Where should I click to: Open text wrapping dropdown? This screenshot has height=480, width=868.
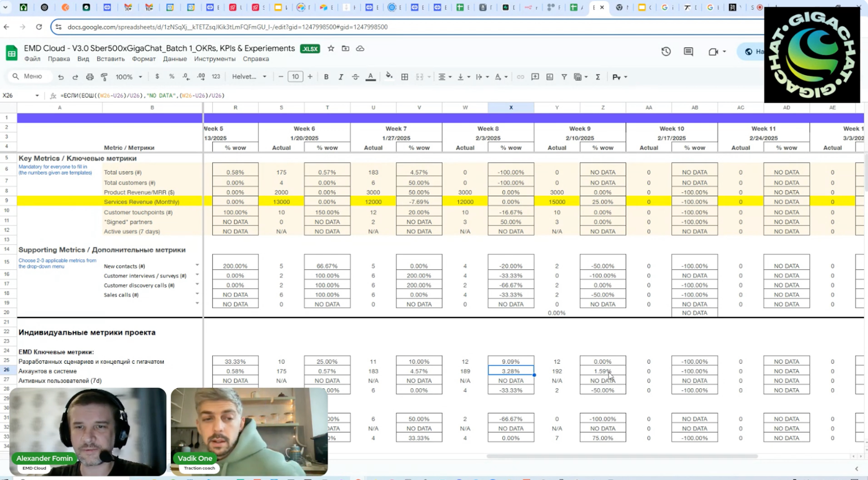coord(482,77)
